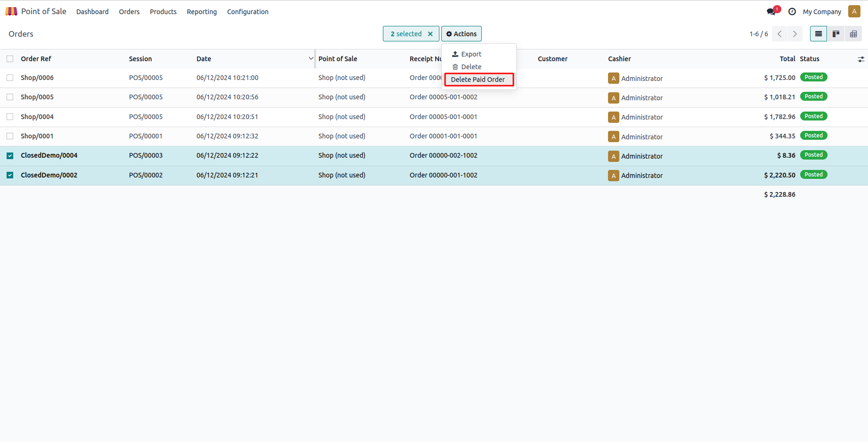Open the My Company switcher
The image size is (868, 442).
(x=822, y=12)
